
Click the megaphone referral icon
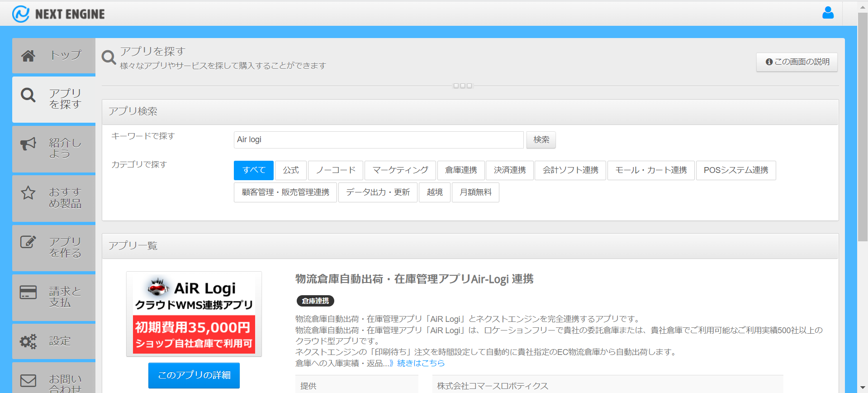click(x=28, y=144)
